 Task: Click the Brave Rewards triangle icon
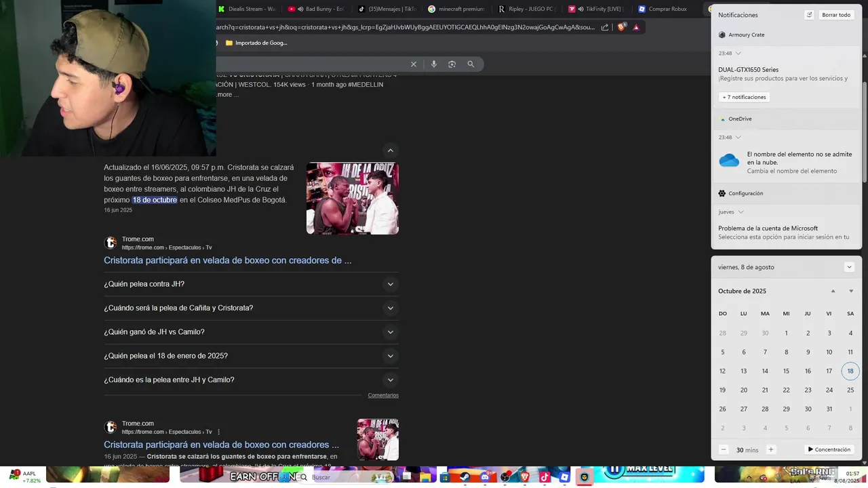tap(636, 27)
